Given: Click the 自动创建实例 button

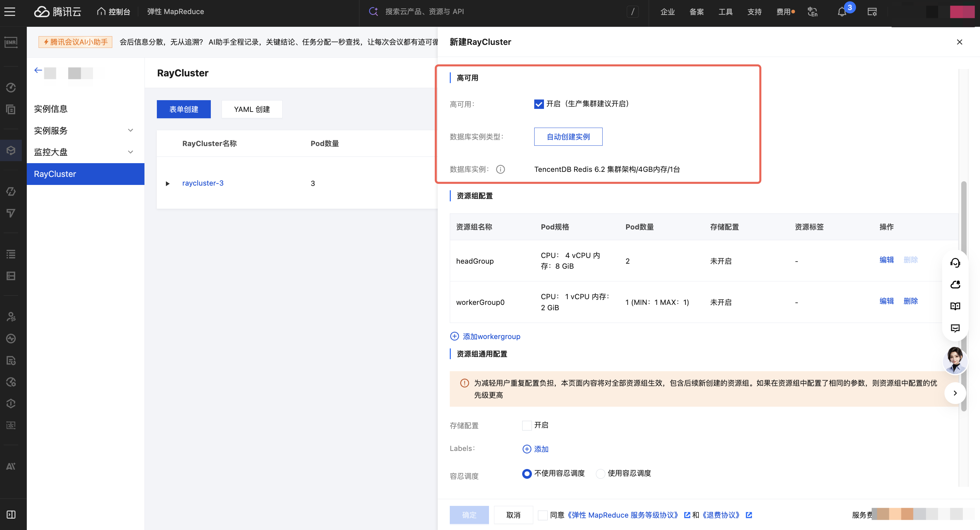Looking at the screenshot, I should (x=568, y=137).
